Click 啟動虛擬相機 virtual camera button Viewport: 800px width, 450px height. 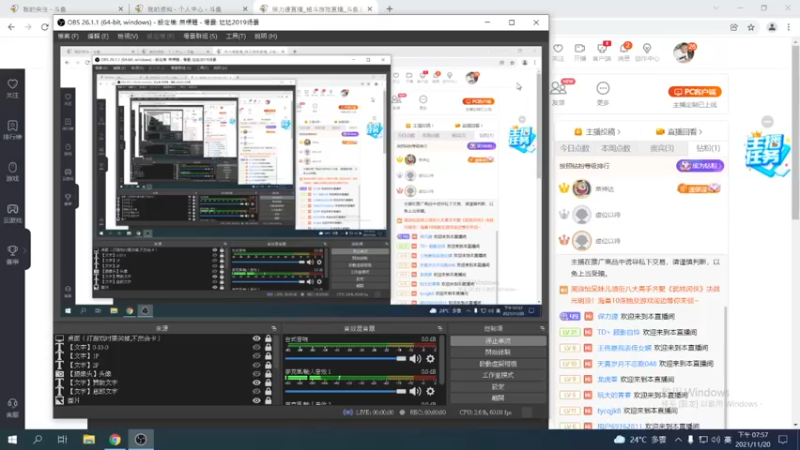(x=498, y=364)
